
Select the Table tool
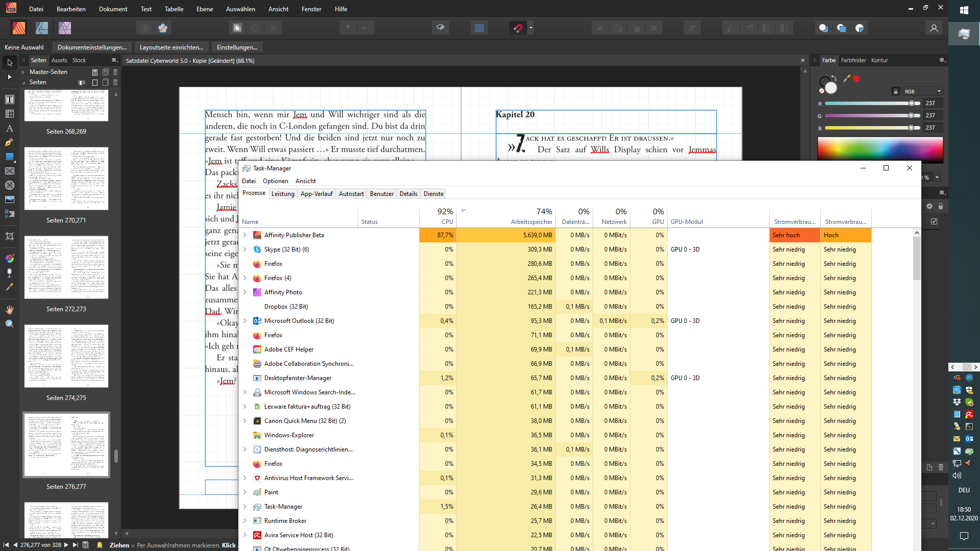tap(10, 114)
